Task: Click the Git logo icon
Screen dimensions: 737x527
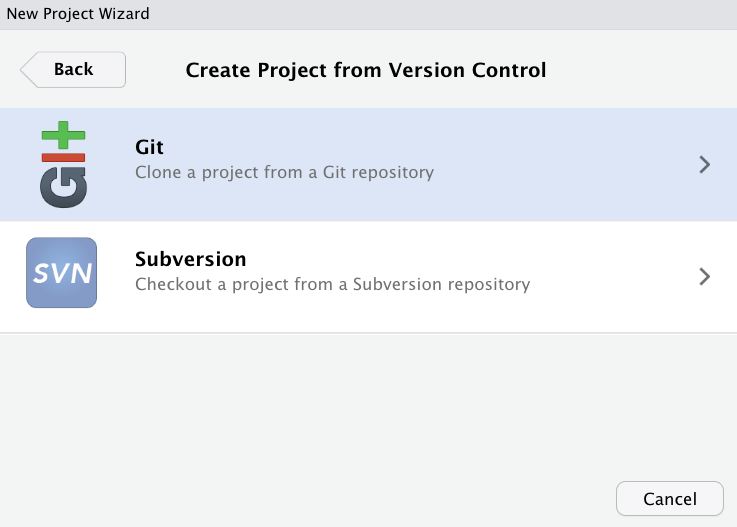Action: pyautogui.click(x=62, y=165)
